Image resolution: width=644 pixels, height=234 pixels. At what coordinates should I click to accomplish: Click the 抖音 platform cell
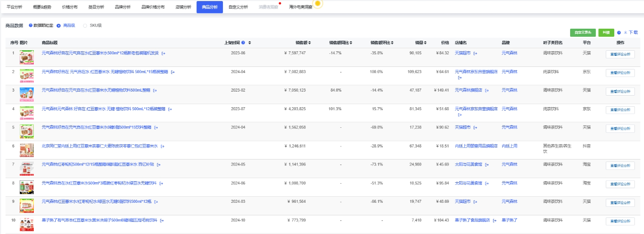(x=586, y=146)
